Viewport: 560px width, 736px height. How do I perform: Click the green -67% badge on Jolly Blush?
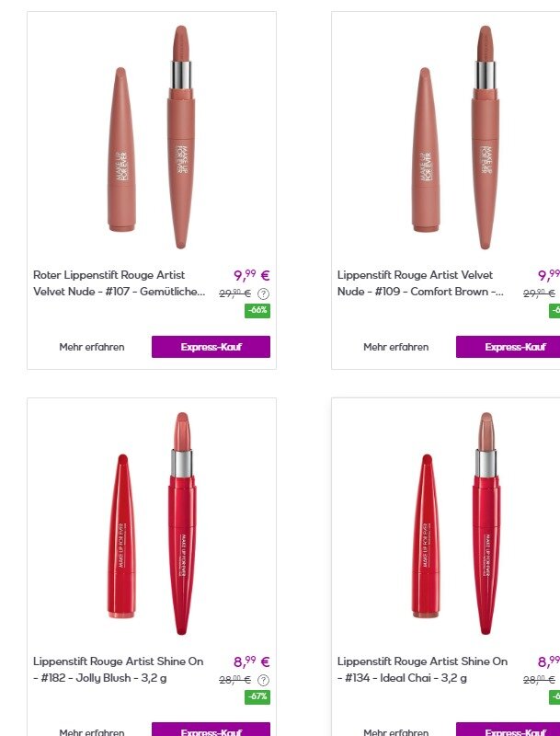(x=257, y=697)
